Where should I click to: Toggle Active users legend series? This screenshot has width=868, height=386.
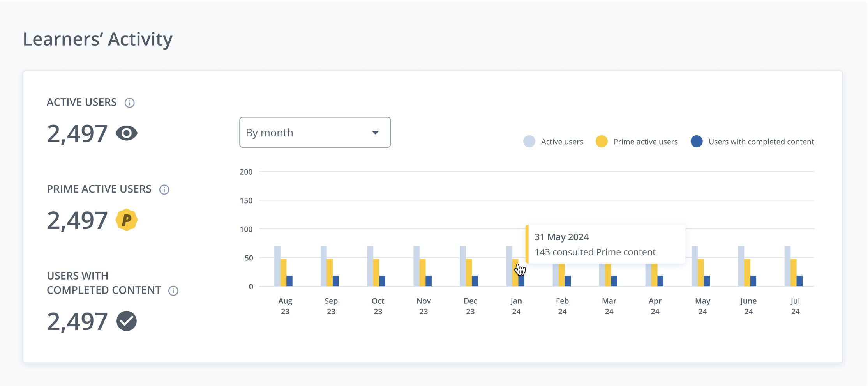(x=553, y=142)
